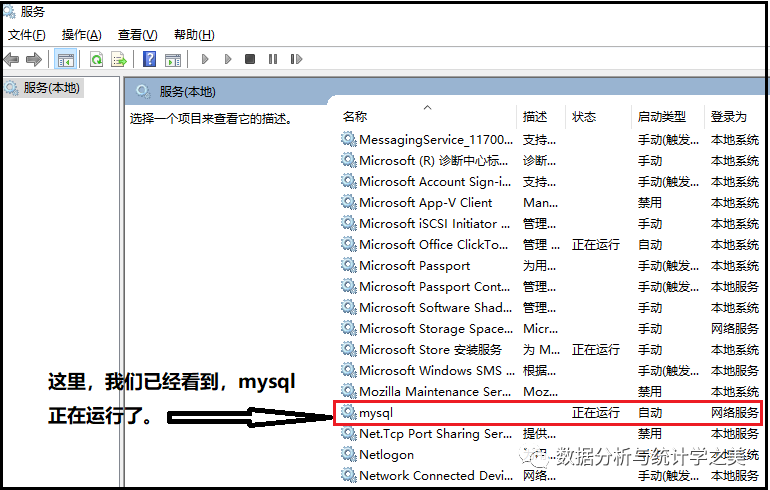This screenshot has width=770, height=490.
Task: Click the 正在运行 status of mysql
Action: click(596, 412)
